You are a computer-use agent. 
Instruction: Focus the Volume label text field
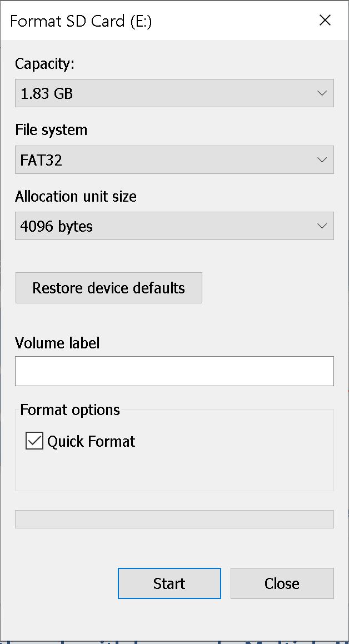pos(174,371)
